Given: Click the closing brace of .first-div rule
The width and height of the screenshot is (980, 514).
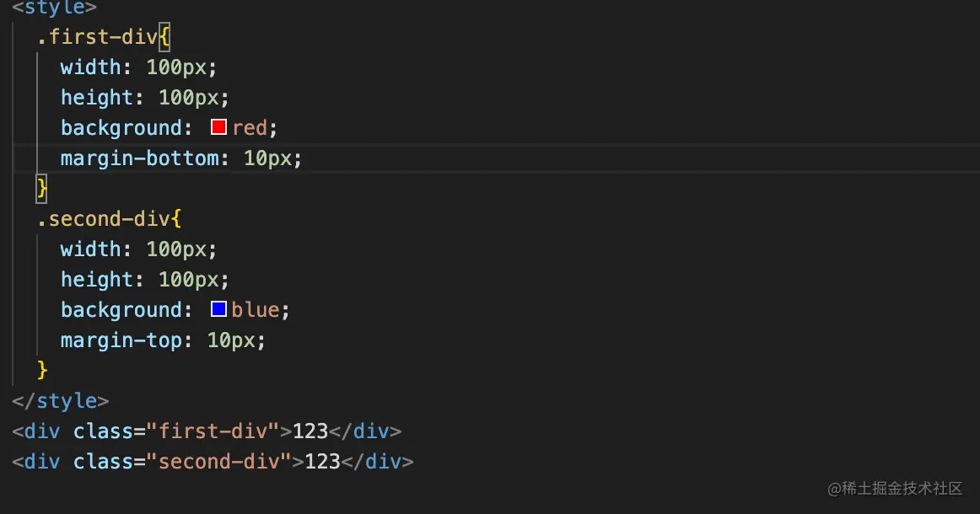Looking at the screenshot, I should click(42, 188).
